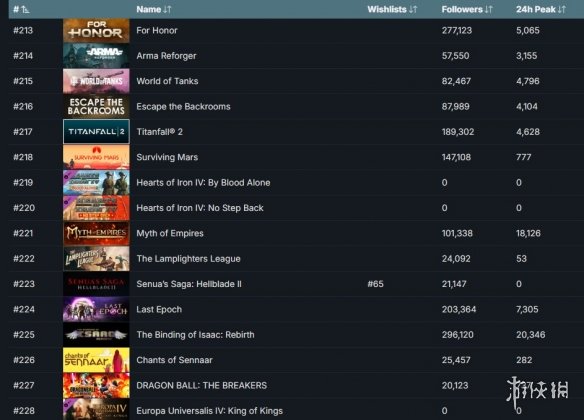Click Europa Universalis IV: King of Kings link

209,411
